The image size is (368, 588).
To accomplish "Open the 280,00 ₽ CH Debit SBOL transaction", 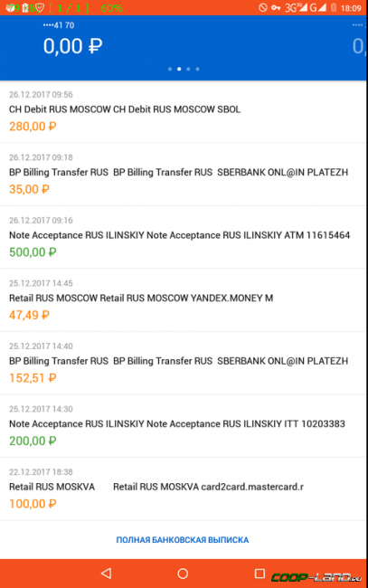I will pos(184,111).
